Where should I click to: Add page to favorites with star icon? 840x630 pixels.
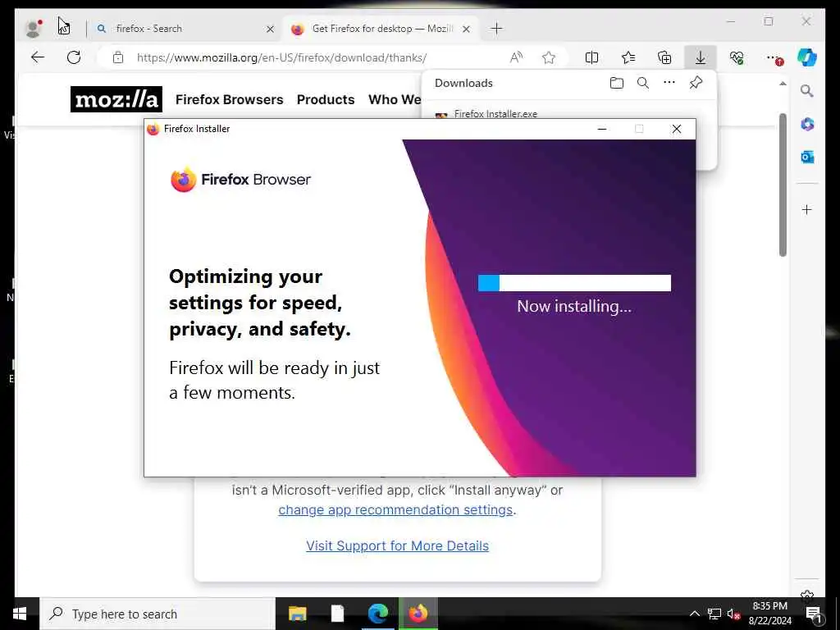549,57
